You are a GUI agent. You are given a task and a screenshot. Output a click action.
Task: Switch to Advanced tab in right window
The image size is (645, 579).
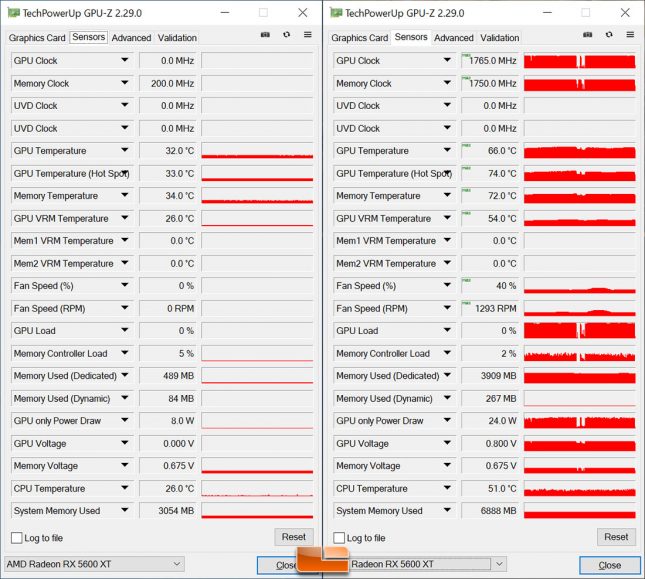pyautogui.click(x=454, y=38)
